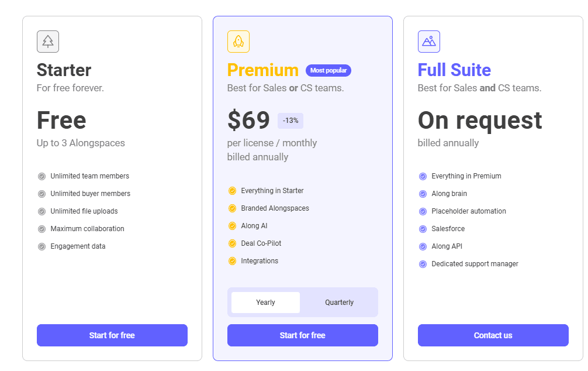The width and height of the screenshot is (588, 371).
Task: Select the bullet icon next to Engagement data
Action: tap(41, 246)
